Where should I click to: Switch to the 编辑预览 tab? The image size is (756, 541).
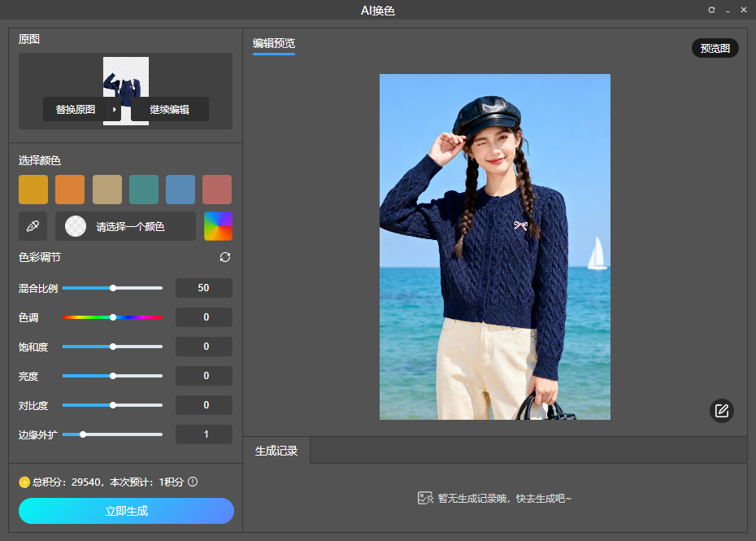(x=274, y=43)
